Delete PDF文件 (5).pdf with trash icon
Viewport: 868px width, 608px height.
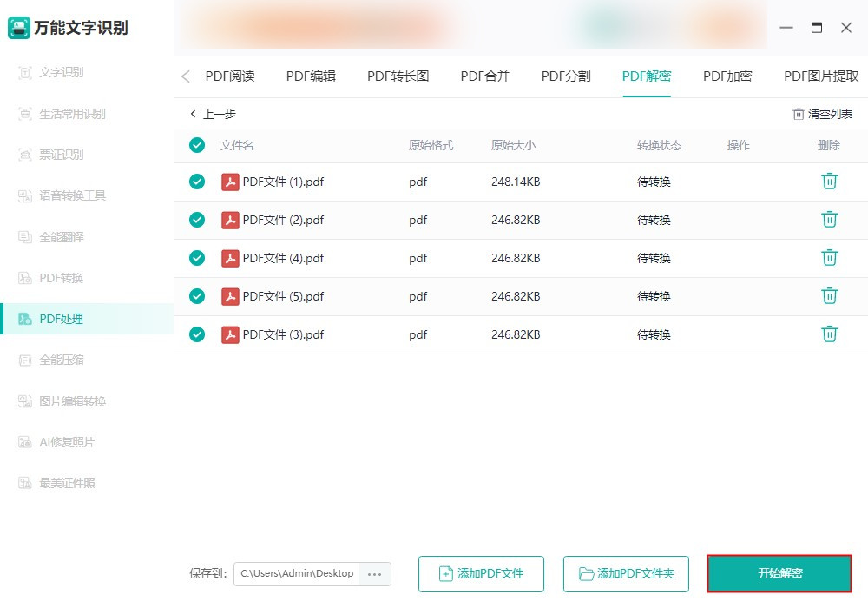click(x=829, y=295)
